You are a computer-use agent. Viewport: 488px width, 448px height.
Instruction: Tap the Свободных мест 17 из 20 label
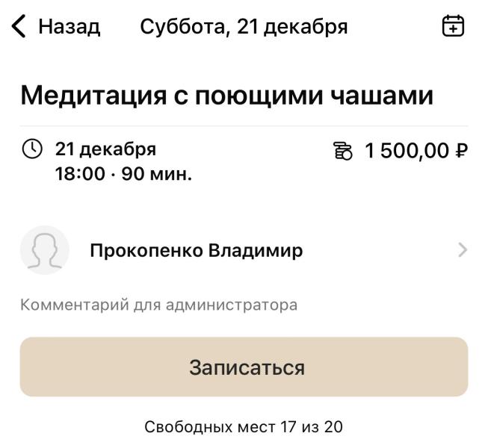(x=244, y=426)
